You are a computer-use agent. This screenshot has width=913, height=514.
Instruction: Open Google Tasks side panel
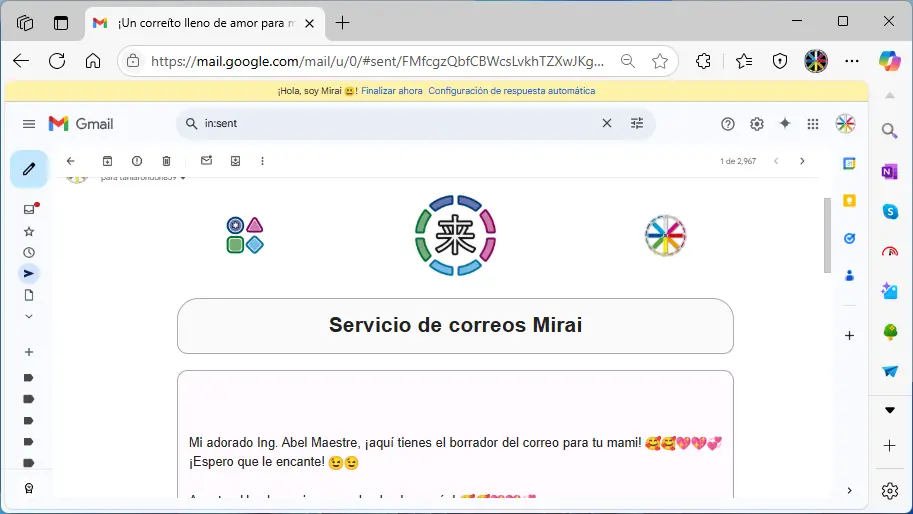coord(850,238)
